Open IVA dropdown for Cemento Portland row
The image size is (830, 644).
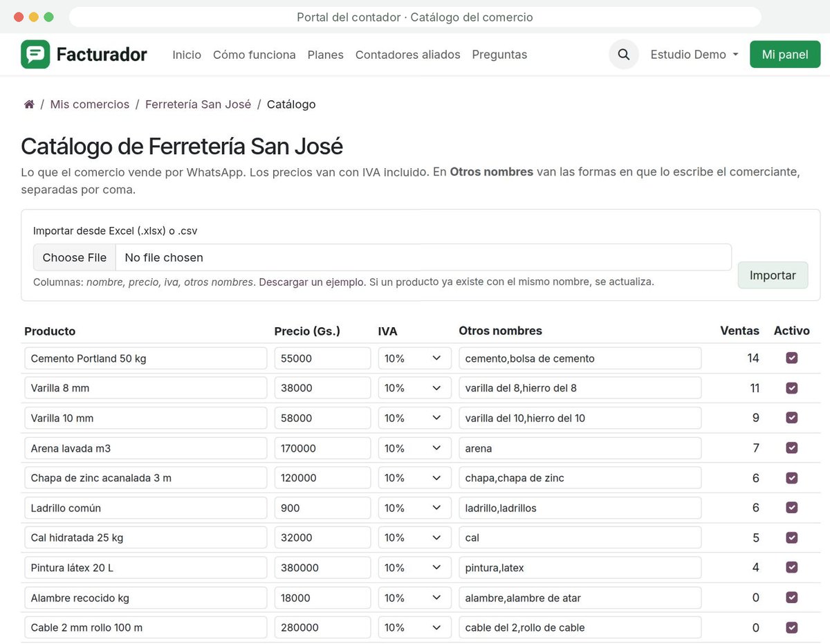414,358
